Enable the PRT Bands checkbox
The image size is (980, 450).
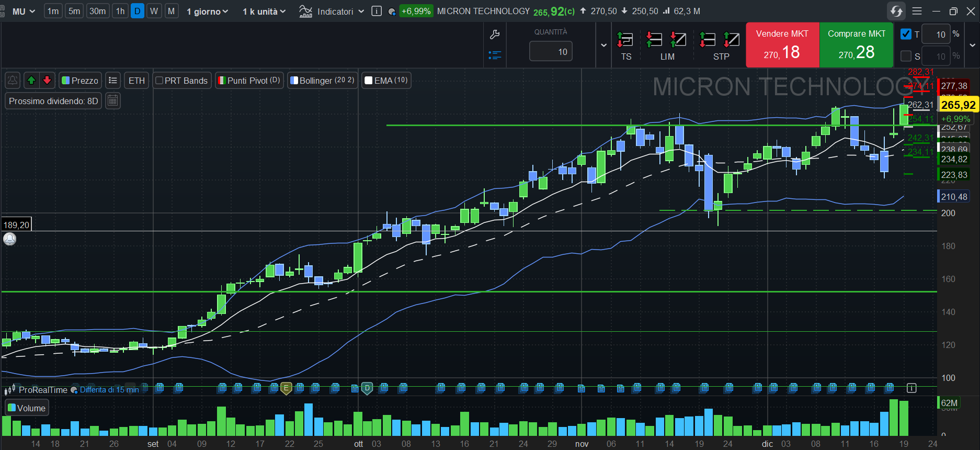[159, 81]
